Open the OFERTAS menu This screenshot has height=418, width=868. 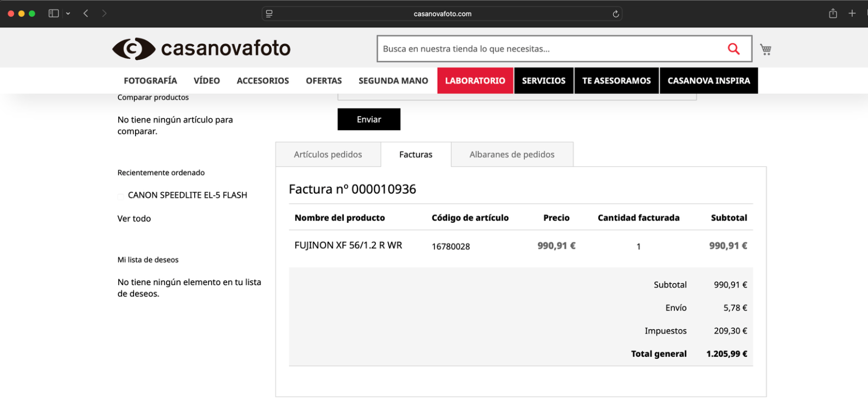pyautogui.click(x=324, y=81)
